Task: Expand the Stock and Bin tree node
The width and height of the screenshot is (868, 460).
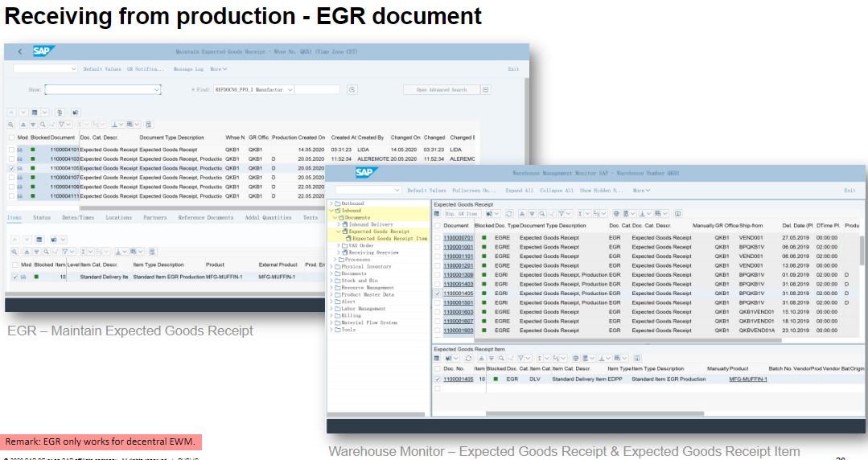Action: point(332,281)
